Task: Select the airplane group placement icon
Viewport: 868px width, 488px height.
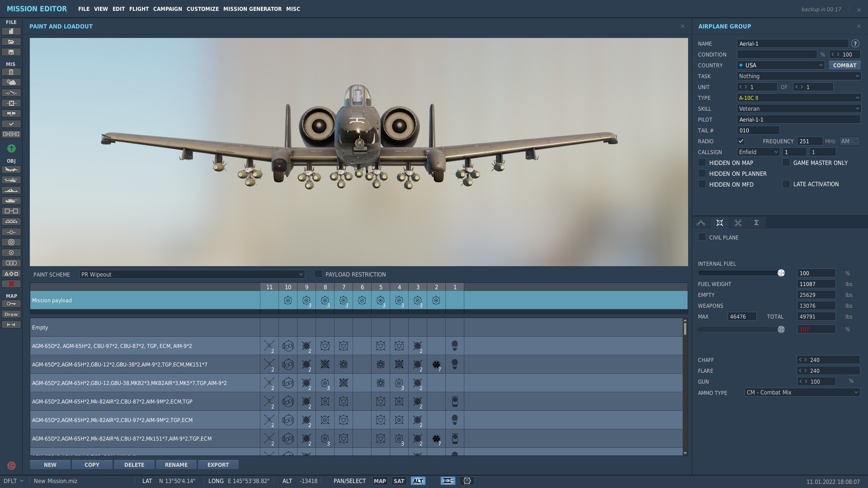Action: pos(11,169)
